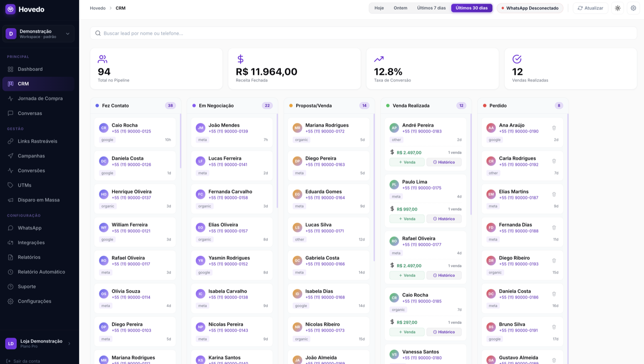This screenshot has height=364, width=644.
Task: Select Últimos 30 dias filter
Action: (471, 8)
